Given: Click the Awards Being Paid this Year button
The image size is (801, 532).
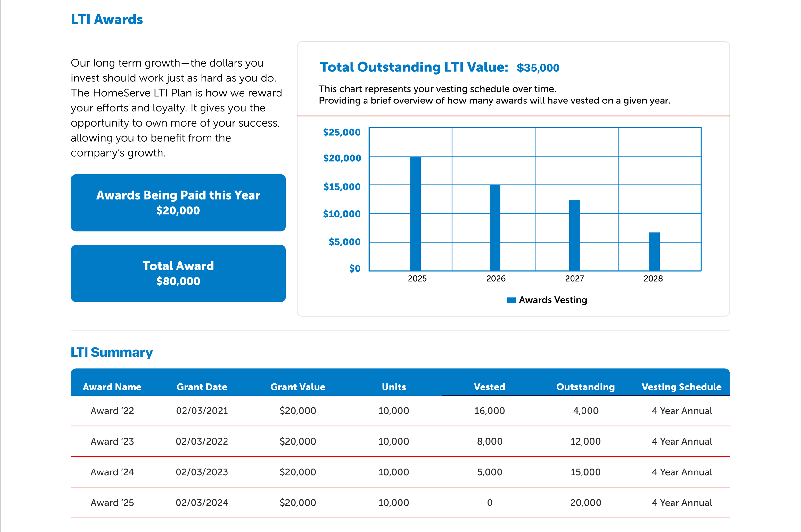Looking at the screenshot, I should (x=178, y=202).
